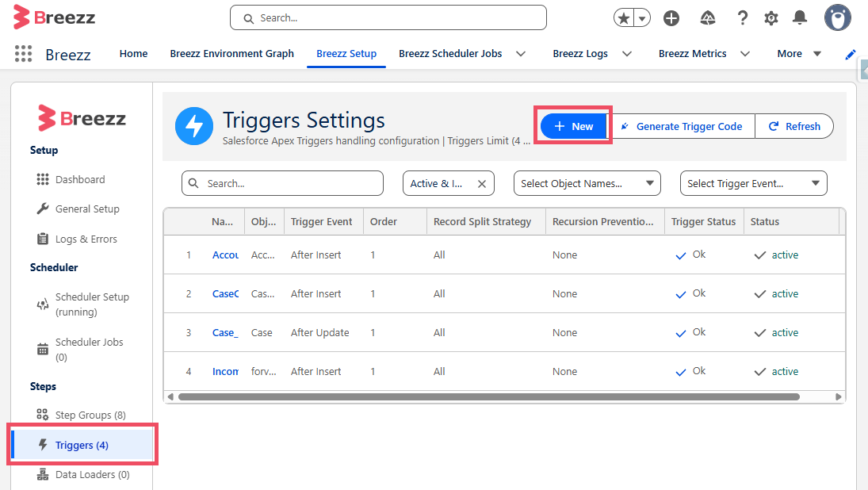Open the global actions plus icon
Image resolution: width=868 pixels, height=490 pixels.
point(671,18)
